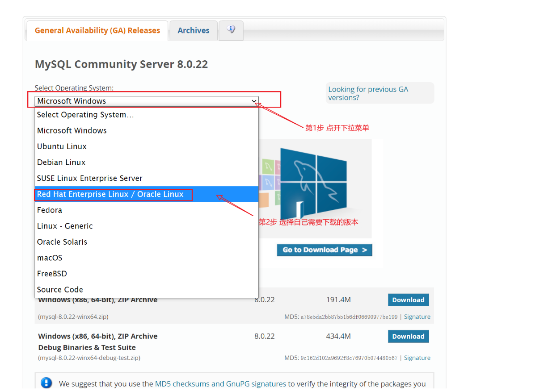Open "Looking for previous GA versions?" link

tap(368, 93)
